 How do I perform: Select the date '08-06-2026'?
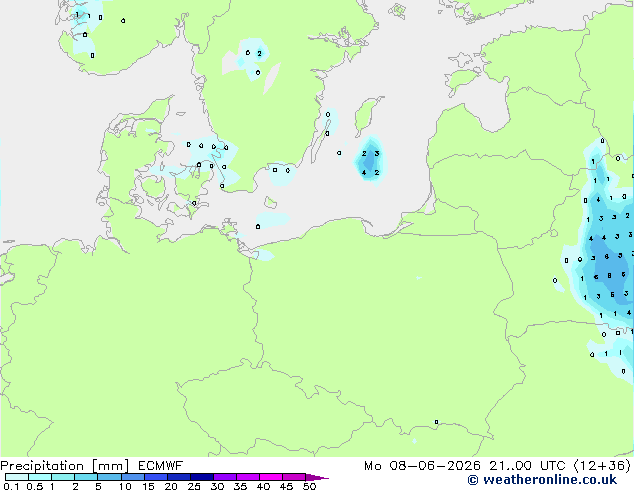point(435,466)
